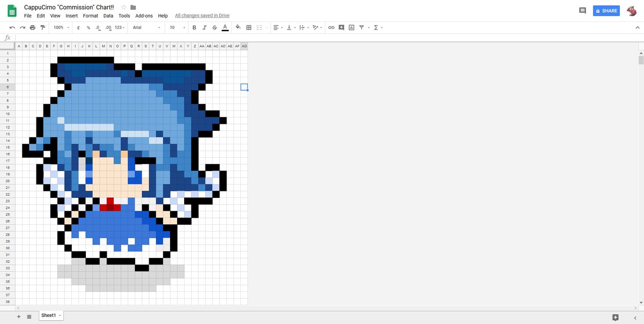Decrease decimal places

pyautogui.click(x=98, y=27)
